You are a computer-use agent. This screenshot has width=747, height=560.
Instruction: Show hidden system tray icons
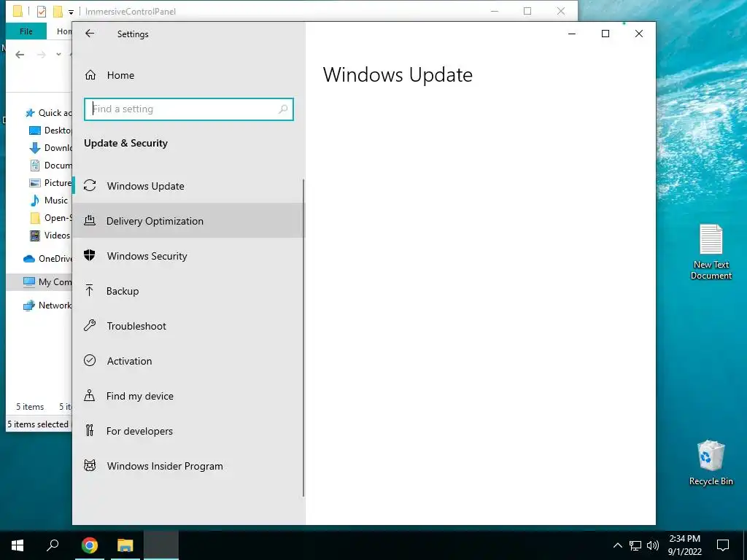(x=617, y=545)
